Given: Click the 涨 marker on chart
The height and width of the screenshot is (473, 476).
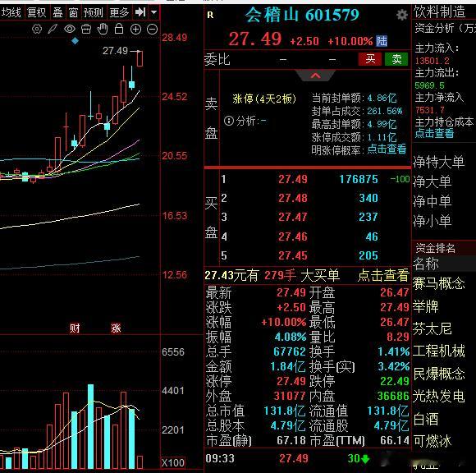Looking at the screenshot, I should (x=116, y=328).
